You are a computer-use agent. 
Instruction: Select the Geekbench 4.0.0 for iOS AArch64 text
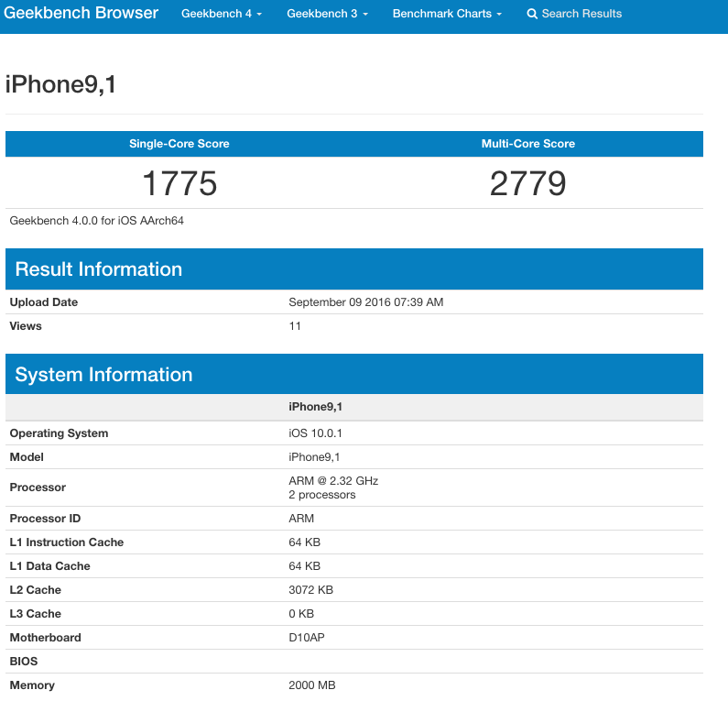tap(96, 221)
